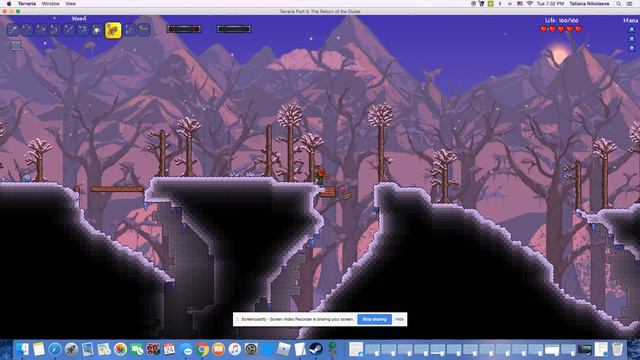The image size is (640, 360).
Task: Click the first red life heart
Action: pos(544,29)
